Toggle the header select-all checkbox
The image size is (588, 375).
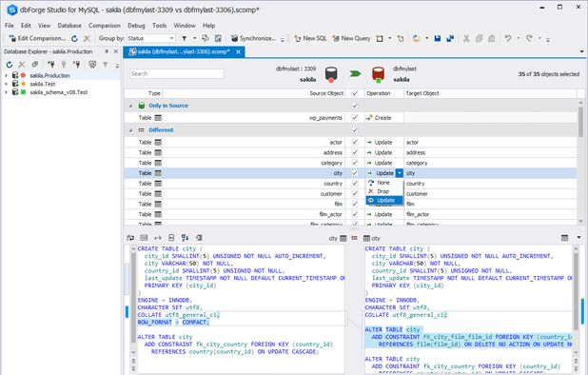pos(355,93)
